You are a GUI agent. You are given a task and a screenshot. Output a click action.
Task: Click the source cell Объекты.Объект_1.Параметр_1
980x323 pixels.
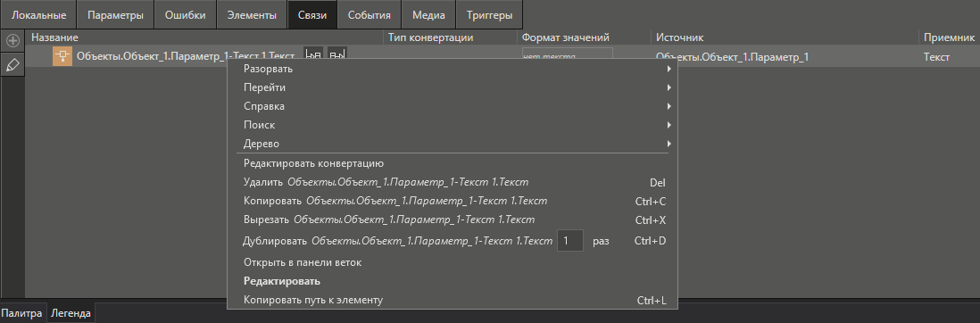pos(732,57)
